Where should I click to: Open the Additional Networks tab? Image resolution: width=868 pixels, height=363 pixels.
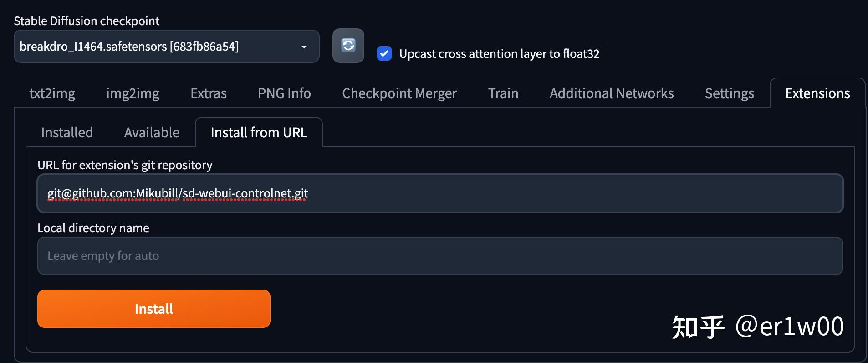[612, 93]
